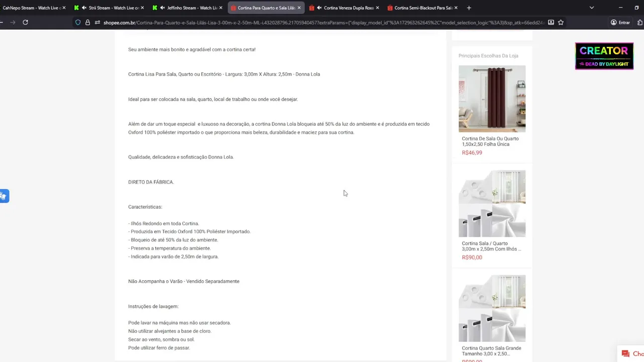Open white curtain thumbnail priced R$90,00
The height and width of the screenshot is (362, 644).
click(492, 203)
